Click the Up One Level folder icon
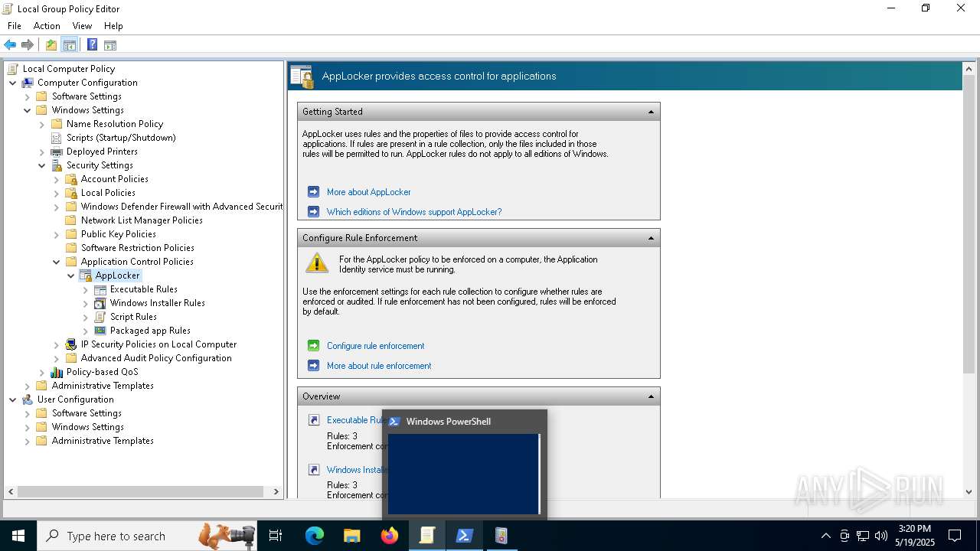This screenshot has width=980, height=551. pos(51,45)
